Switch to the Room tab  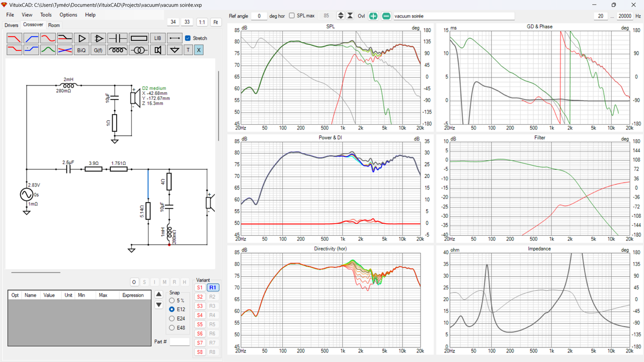tap(54, 25)
